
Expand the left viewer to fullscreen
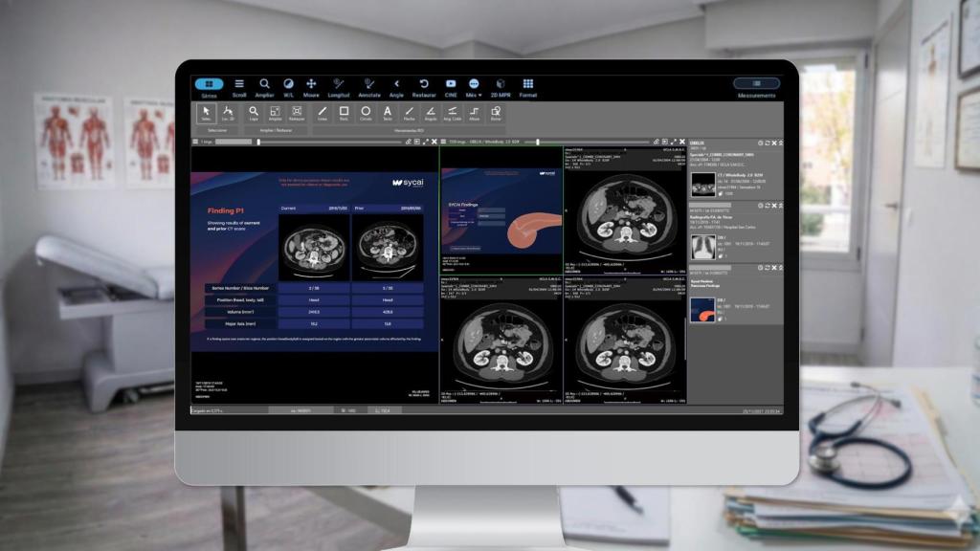tap(426, 142)
